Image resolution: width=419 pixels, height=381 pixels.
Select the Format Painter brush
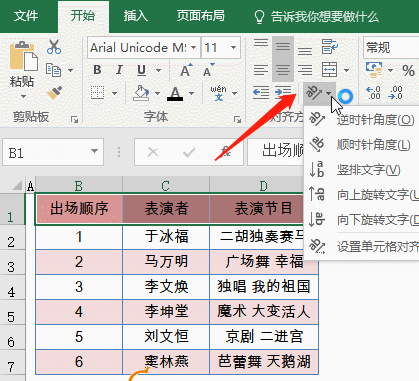click(x=54, y=93)
